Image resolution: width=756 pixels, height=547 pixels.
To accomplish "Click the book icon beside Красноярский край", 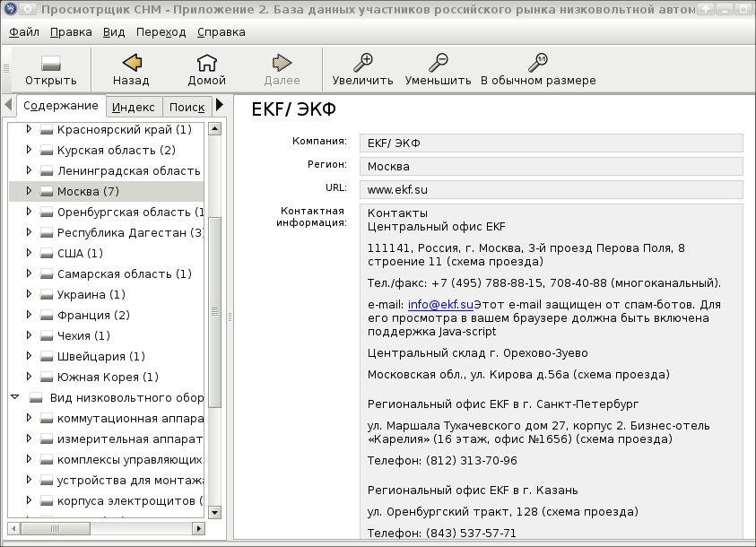I will [47, 130].
